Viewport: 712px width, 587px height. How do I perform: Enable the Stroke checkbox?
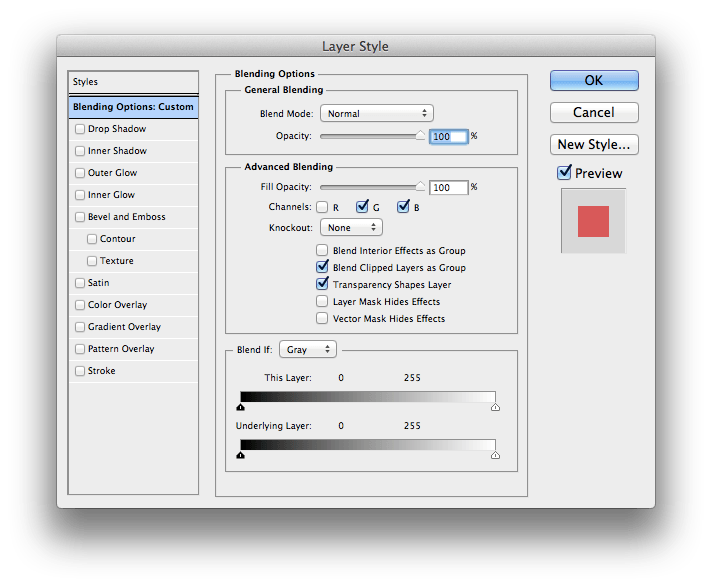80,371
